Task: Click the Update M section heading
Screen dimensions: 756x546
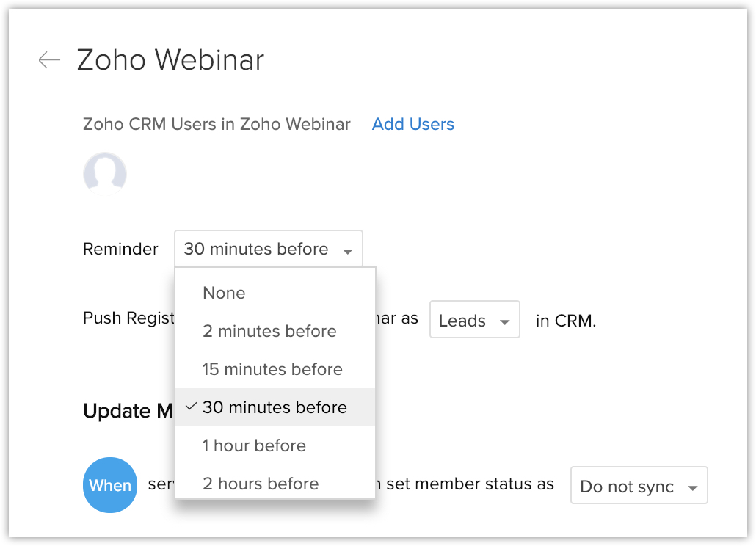Action: (128, 411)
